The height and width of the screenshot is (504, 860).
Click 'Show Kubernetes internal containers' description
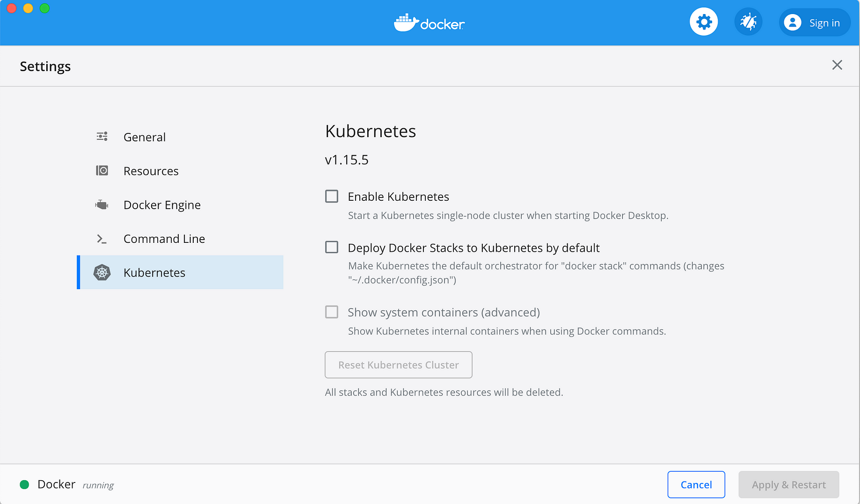[x=507, y=331]
